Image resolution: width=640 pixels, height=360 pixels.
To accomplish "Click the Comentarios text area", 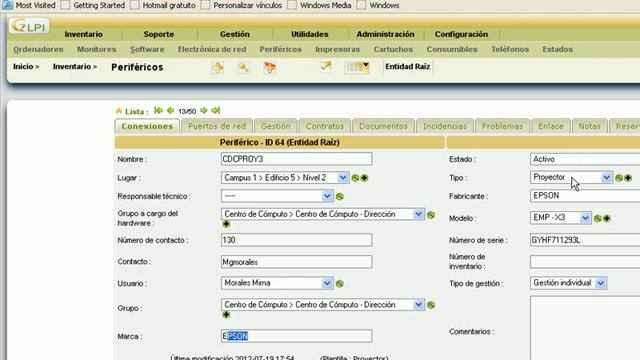I will (x=585, y=328).
